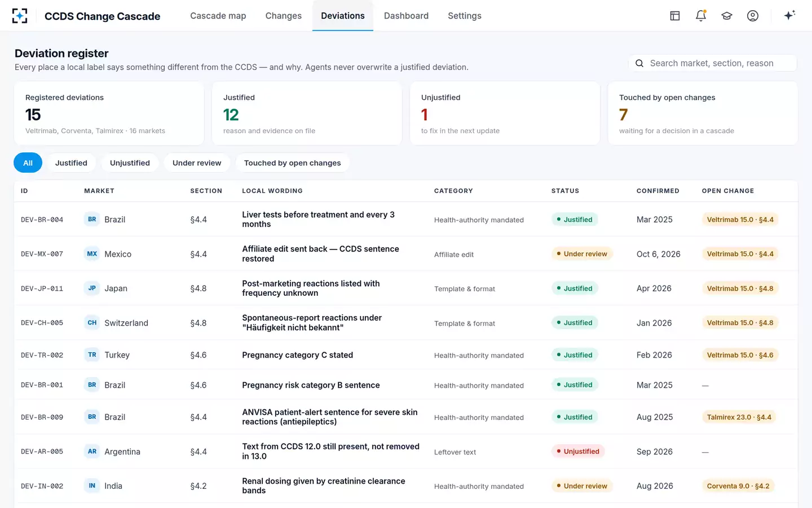Focus the search market, section, reason field
Viewport: 812px width, 508px height.
(713, 63)
